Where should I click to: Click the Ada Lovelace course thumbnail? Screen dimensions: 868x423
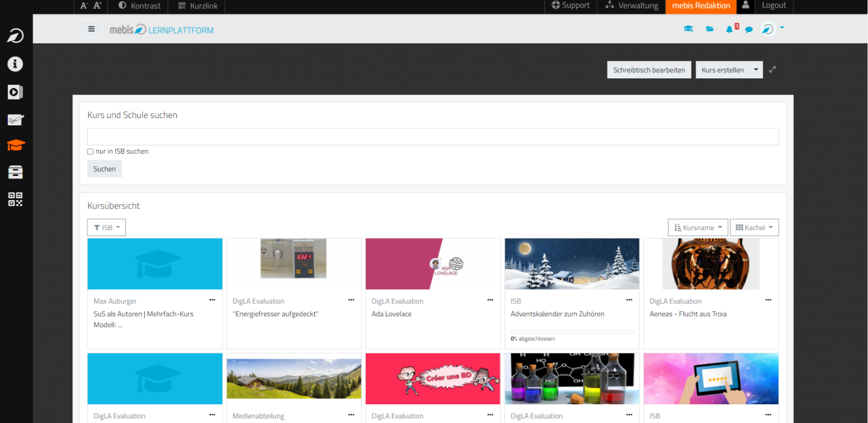tap(433, 264)
